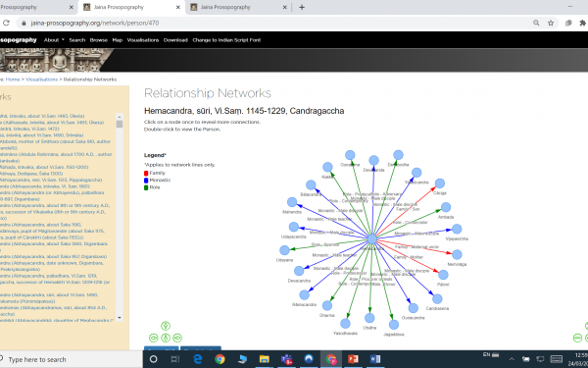Viewport: 588px width, 368px height.
Task: Click the network pan-up navigation arrow
Action: coord(166,326)
